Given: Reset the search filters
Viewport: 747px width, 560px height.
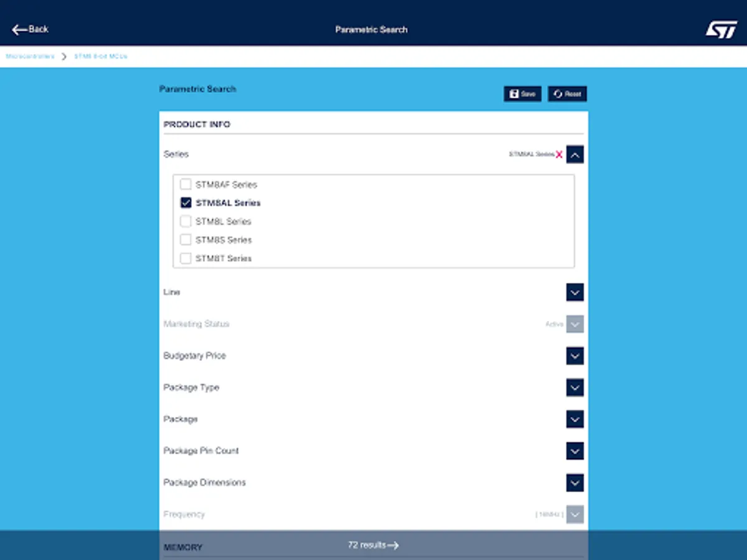Looking at the screenshot, I should click(x=567, y=94).
